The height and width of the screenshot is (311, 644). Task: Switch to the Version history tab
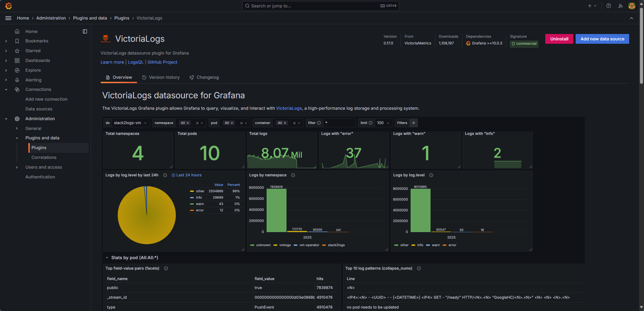tap(164, 77)
